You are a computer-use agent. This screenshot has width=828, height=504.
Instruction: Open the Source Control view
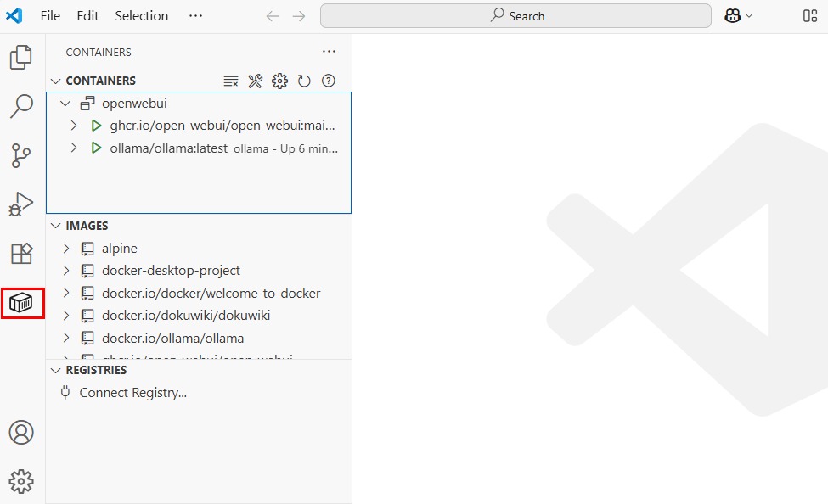click(x=21, y=156)
